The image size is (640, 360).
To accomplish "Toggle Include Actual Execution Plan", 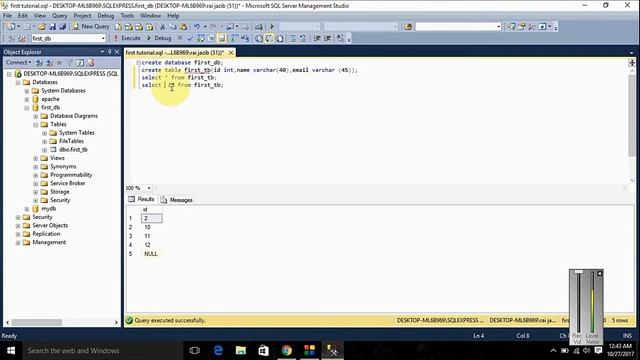I will [234, 38].
